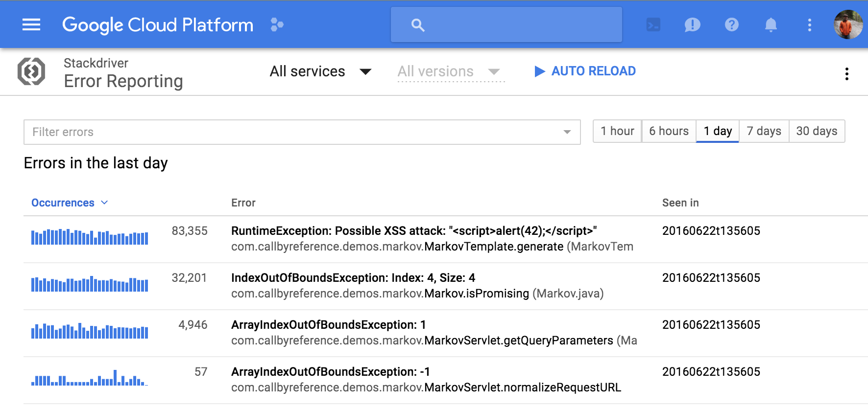868x411 pixels.
Task: Open the top bar vertical dots menu
Action: (x=809, y=24)
